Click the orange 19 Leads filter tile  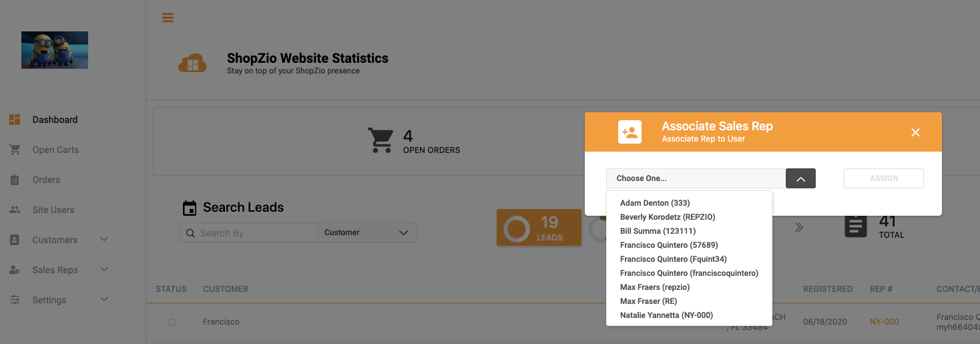tap(539, 228)
